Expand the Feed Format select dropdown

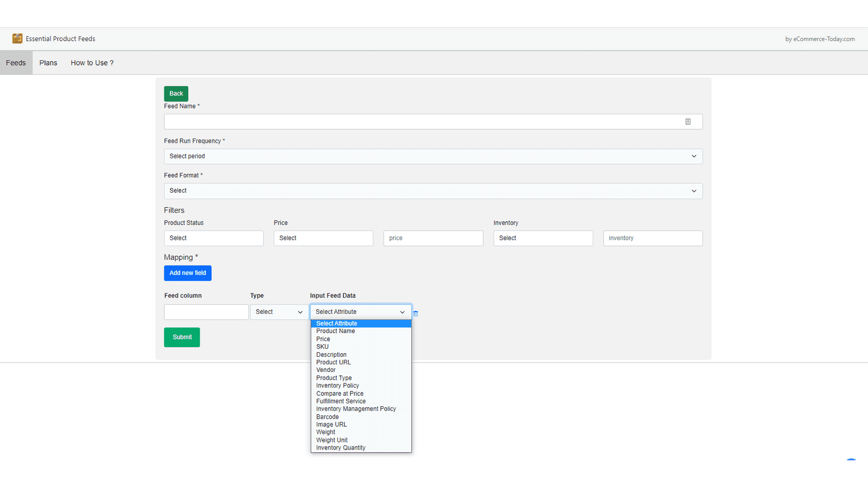point(433,191)
